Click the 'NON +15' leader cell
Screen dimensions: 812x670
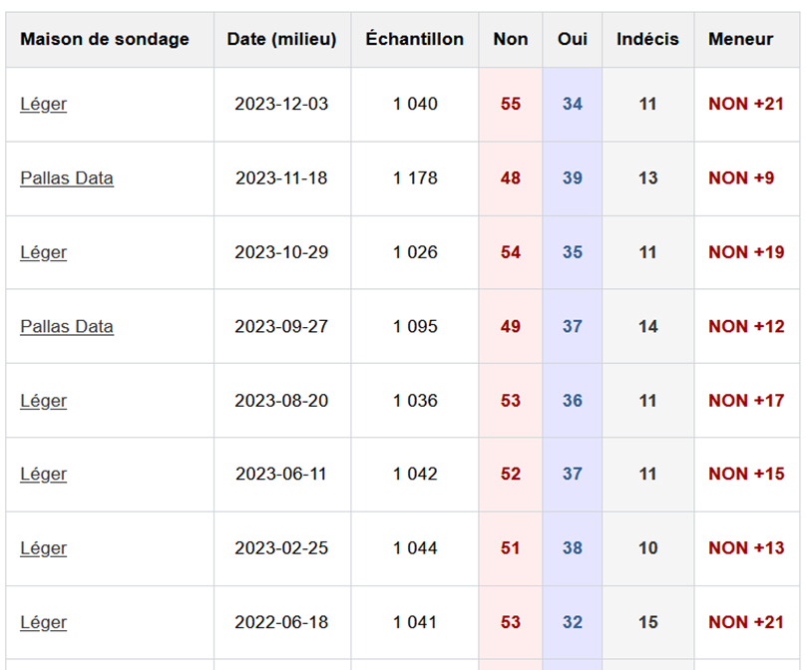tap(747, 475)
